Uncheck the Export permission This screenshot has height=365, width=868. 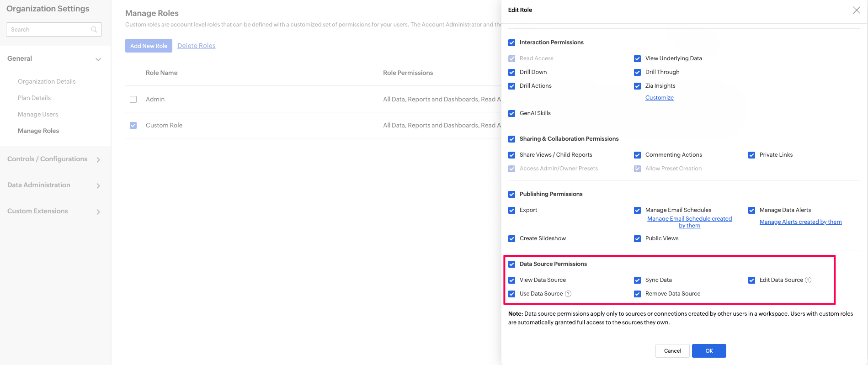click(x=512, y=210)
